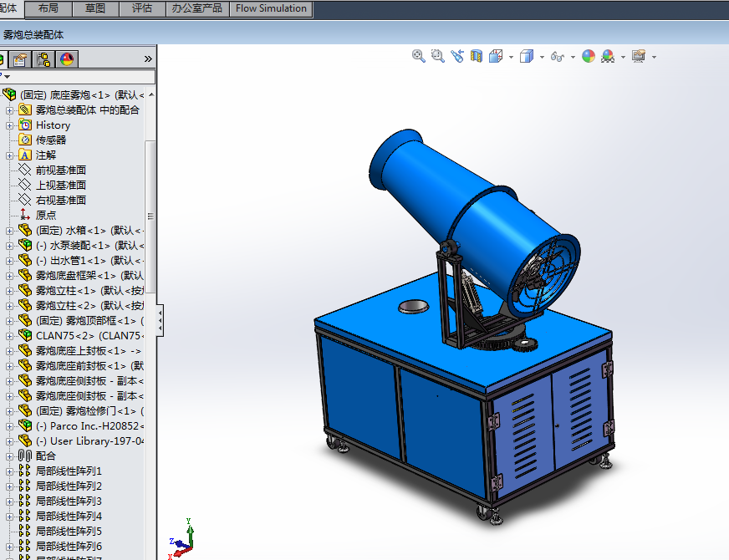Select the Previous View icon
Image resolution: width=729 pixels, height=560 pixels.
tap(457, 56)
